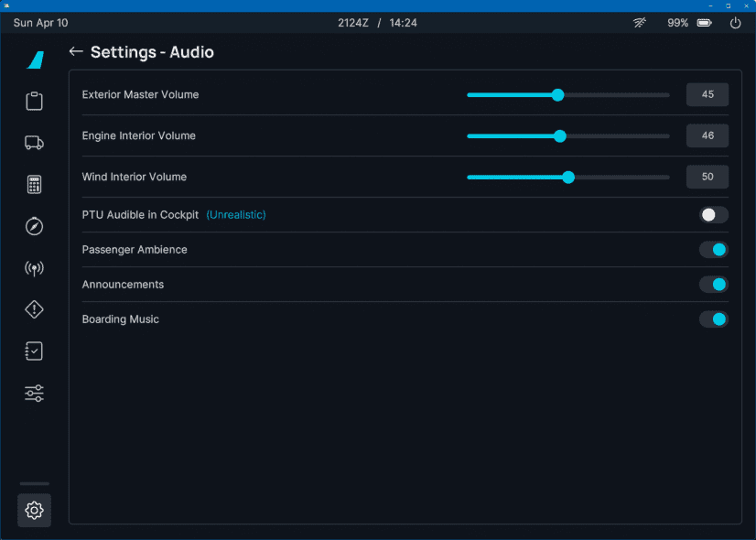Open the compass Navigation icon
This screenshot has height=540, width=756.
[x=35, y=226]
